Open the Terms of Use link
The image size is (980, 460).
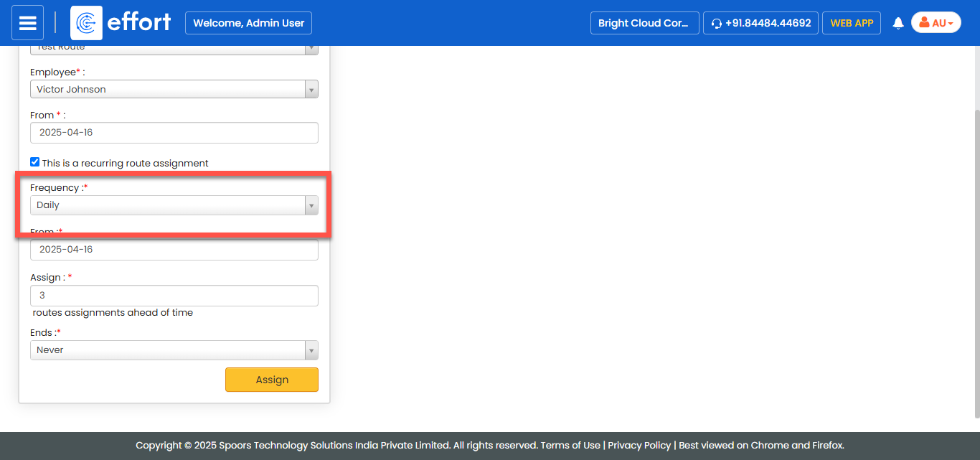(x=570, y=445)
